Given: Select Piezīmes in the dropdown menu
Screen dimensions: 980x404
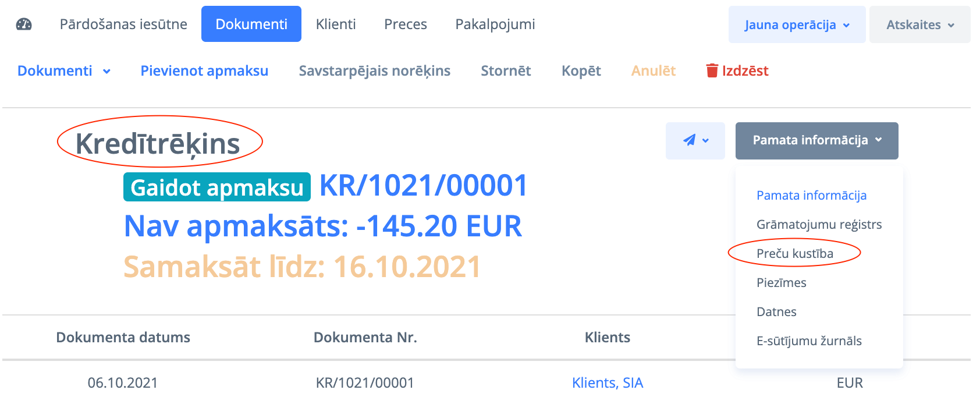Looking at the screenshot, I should 782,283.
